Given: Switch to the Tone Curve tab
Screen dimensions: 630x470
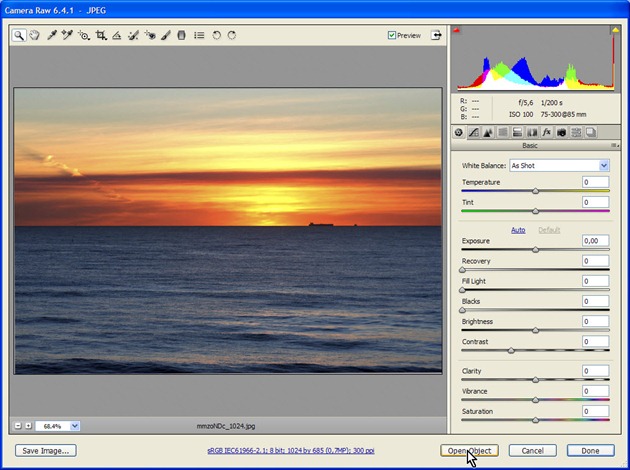Looking at the screenshot, I should (474, 132).
